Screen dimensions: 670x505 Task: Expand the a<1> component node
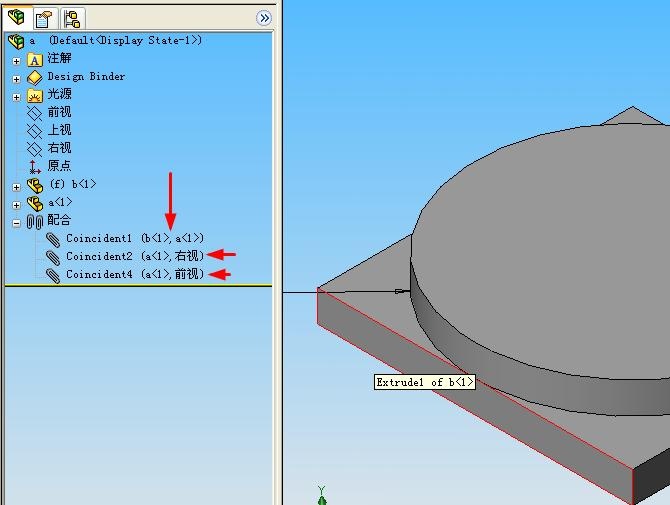click(x=16, y=205)
